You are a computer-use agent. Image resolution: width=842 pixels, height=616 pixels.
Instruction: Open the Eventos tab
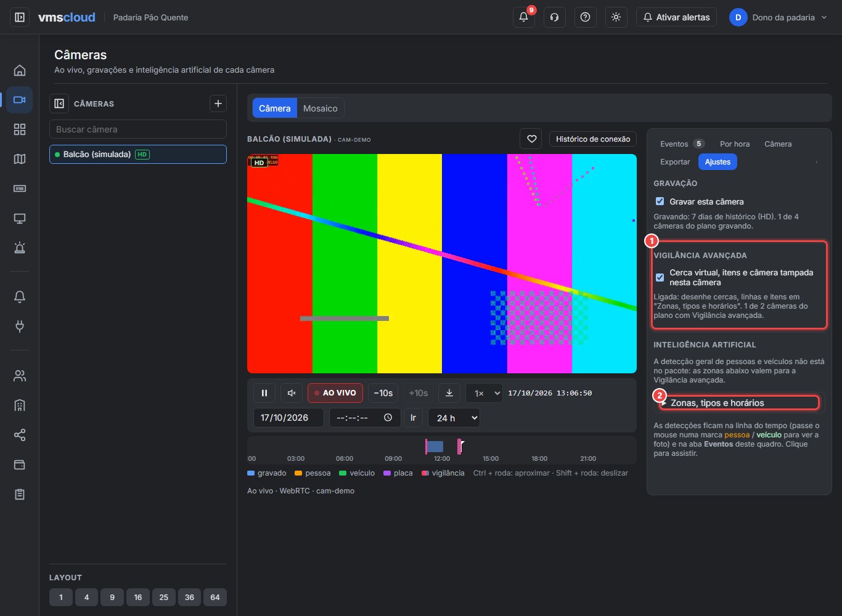(x=681, y=144)
